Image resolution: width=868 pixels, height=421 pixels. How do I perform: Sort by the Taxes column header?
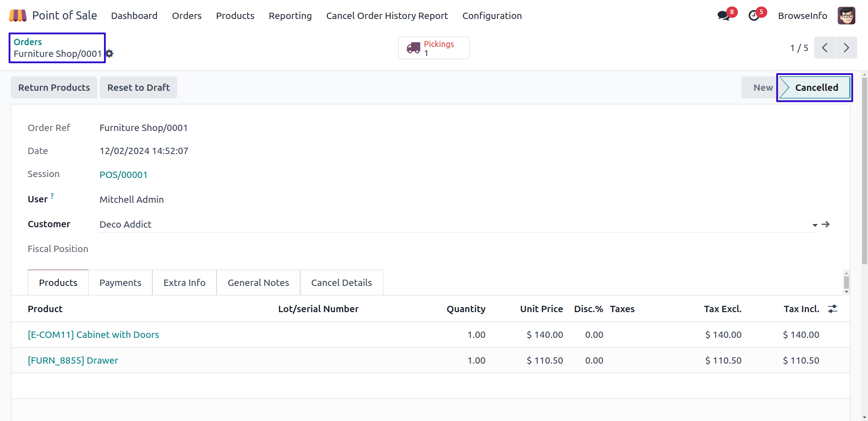622,309
